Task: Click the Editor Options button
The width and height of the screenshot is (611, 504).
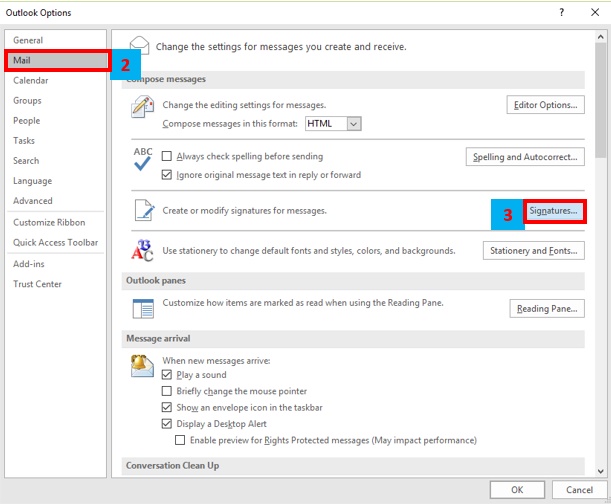Action: coord(545,105)
